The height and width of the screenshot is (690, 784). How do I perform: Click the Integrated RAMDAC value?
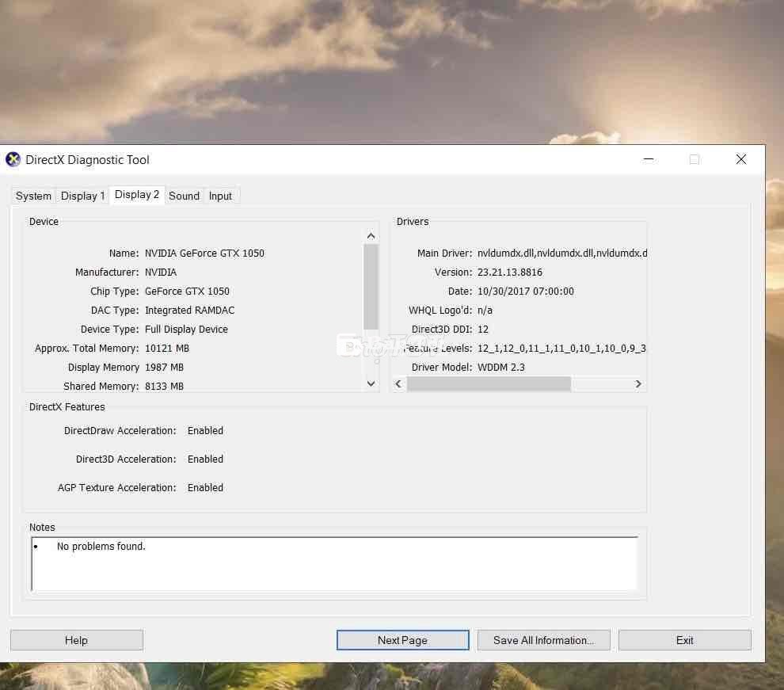pos(189,311)
